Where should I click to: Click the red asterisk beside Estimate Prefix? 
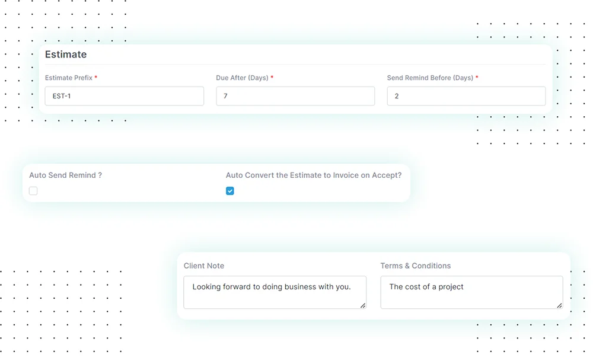96,78
